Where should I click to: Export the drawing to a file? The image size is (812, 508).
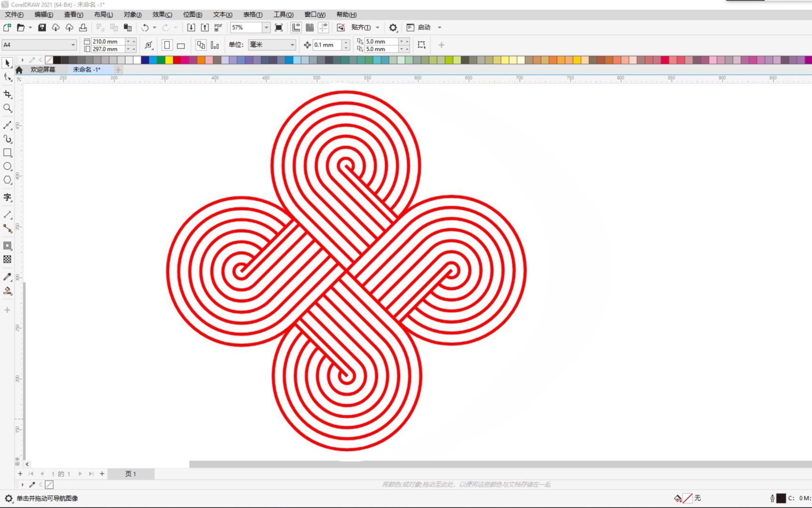tap(205, 27)
